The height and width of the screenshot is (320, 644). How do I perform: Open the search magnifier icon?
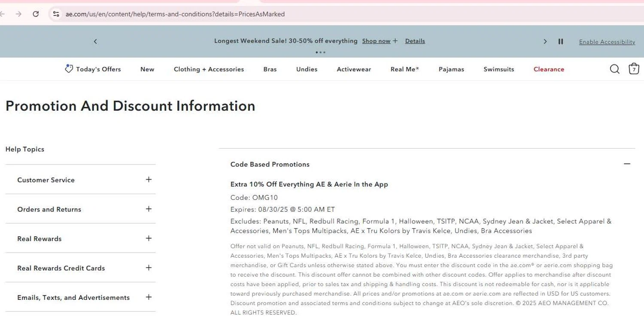(615, 69)
